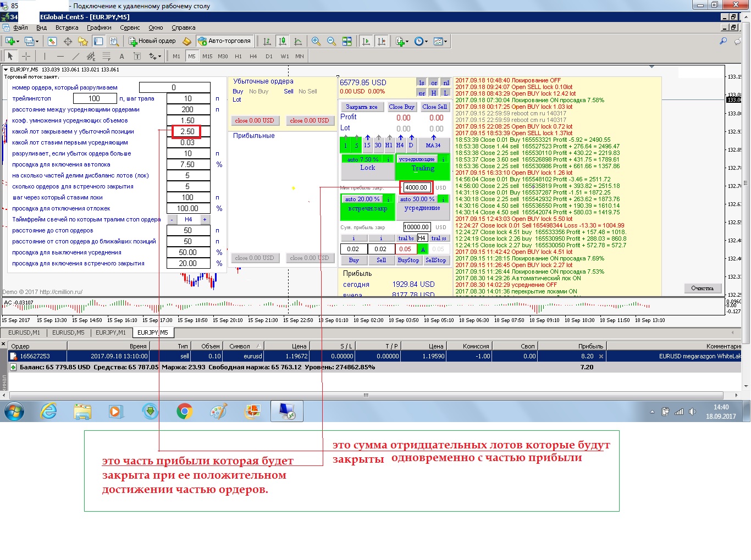The height and width of the screenshot is (560, 751).
Task: Open the Market Watch window icon
Action: (x=52, y=41)
